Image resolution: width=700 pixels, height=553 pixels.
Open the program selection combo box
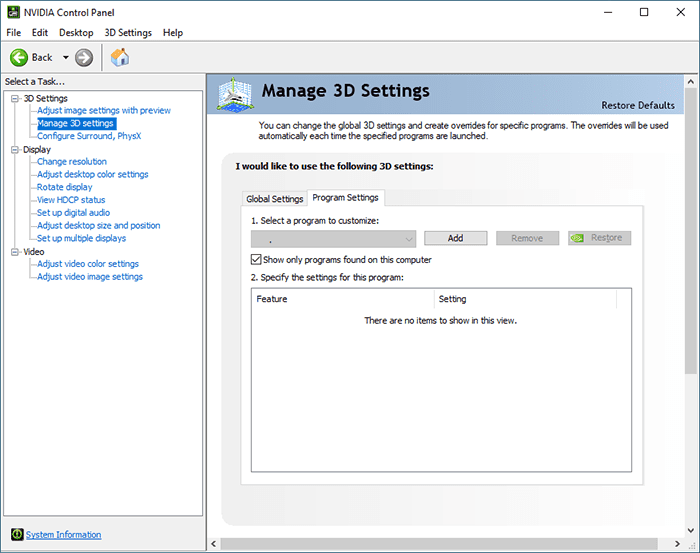333,239
